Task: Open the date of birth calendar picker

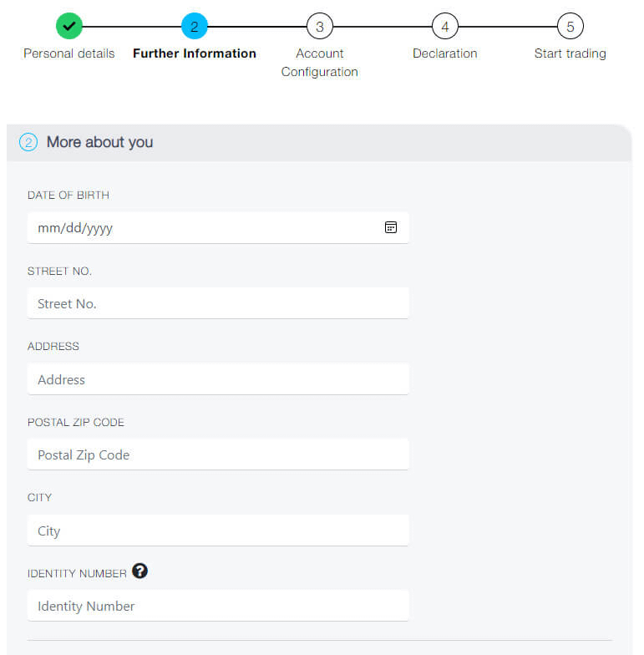Action: [391, 227]
